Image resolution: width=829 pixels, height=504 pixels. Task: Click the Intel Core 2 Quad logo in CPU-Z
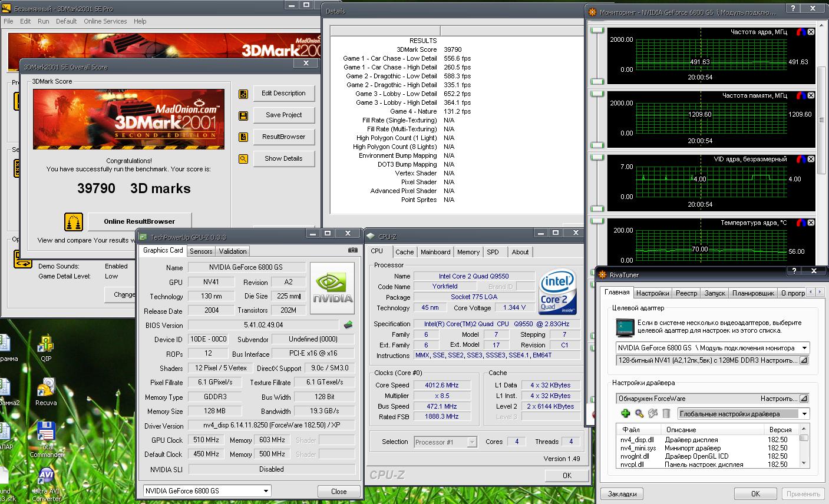click(x=557, y=292)
